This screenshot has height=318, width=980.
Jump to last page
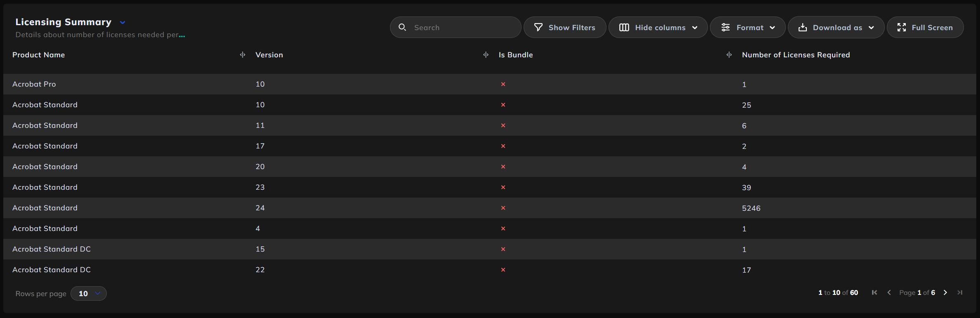pyautogui.click(x=960, y=292)
